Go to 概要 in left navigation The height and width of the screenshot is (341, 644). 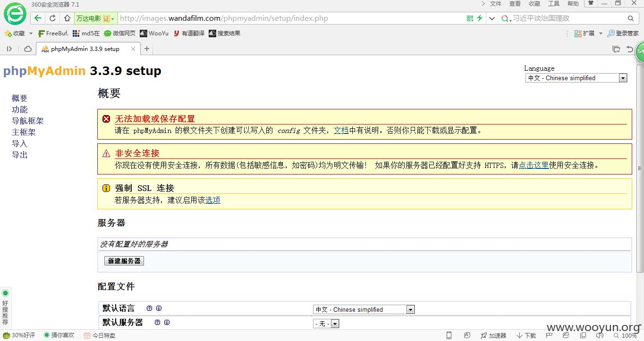pos(19,98)
